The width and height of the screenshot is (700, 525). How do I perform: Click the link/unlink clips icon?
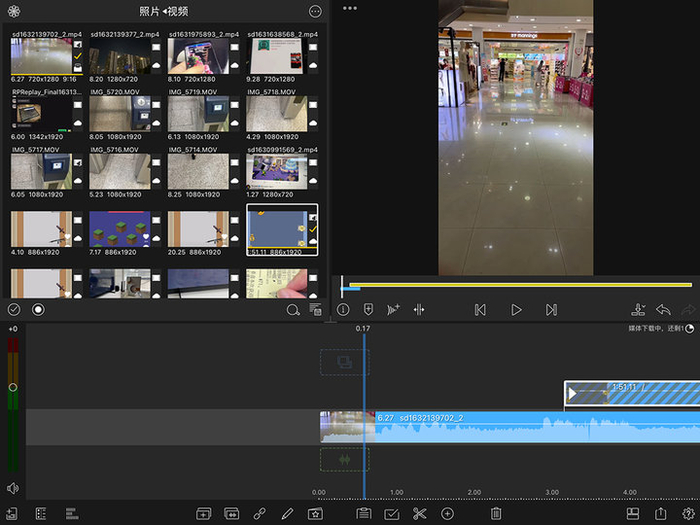(x=259, y=513)
